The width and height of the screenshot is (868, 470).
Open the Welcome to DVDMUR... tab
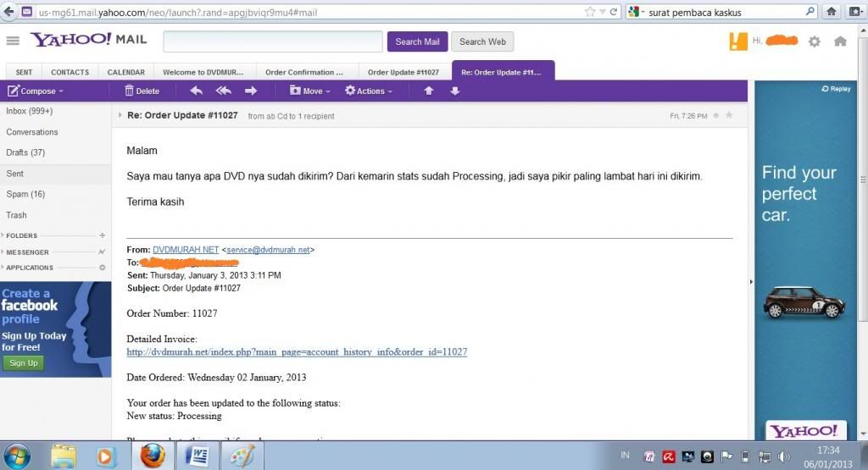[x=203, y=73]
